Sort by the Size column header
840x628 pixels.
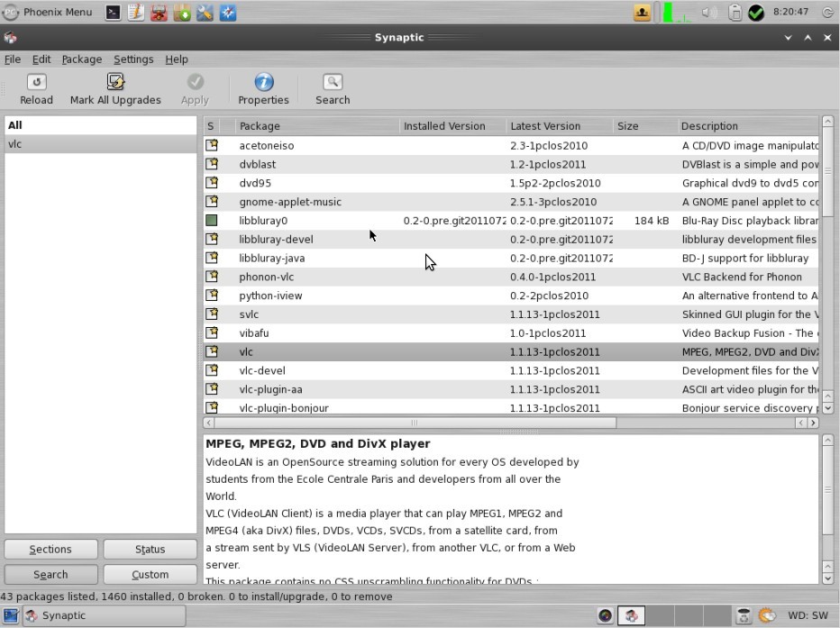(x=645, y=126)
